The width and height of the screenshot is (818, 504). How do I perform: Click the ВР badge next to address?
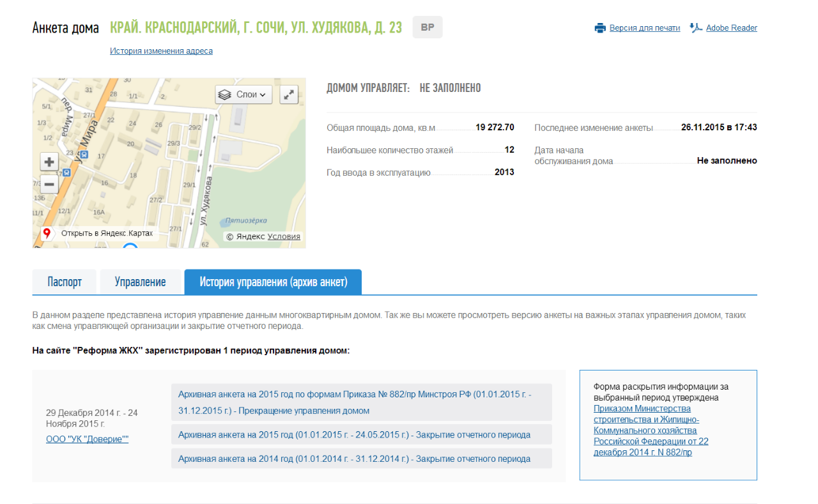428,27
